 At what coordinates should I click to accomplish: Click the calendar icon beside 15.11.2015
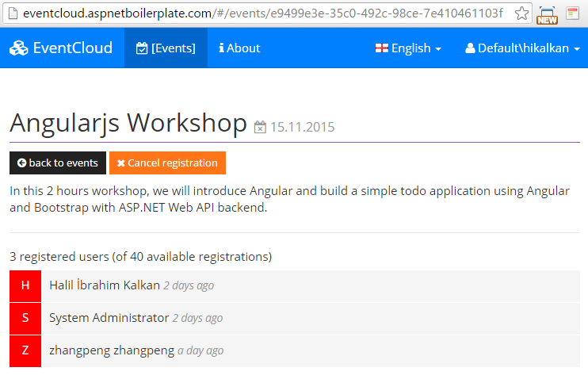click(x=260, y=127)
